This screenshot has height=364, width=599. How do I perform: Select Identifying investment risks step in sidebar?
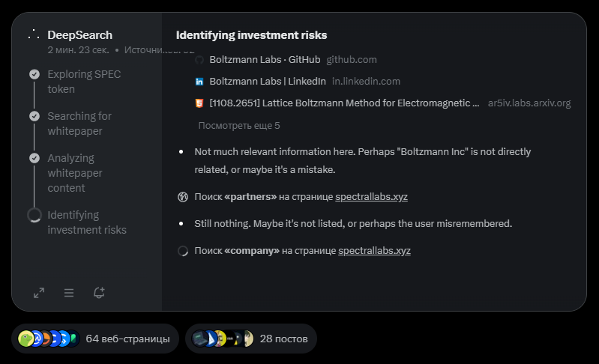87,222
